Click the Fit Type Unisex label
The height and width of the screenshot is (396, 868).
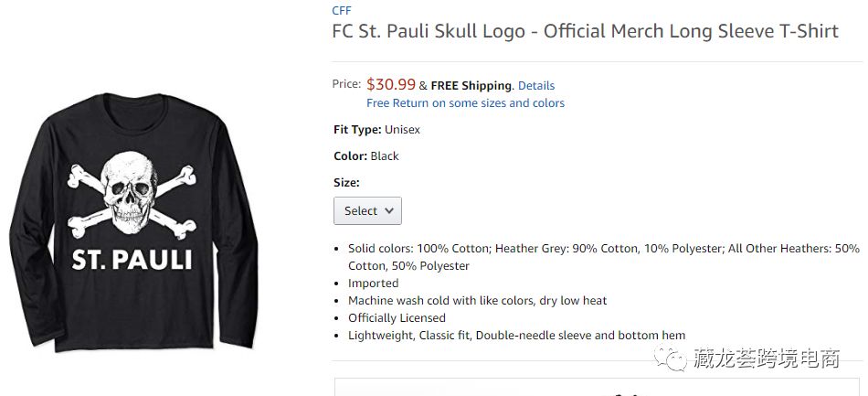click(x=376, y=130)
